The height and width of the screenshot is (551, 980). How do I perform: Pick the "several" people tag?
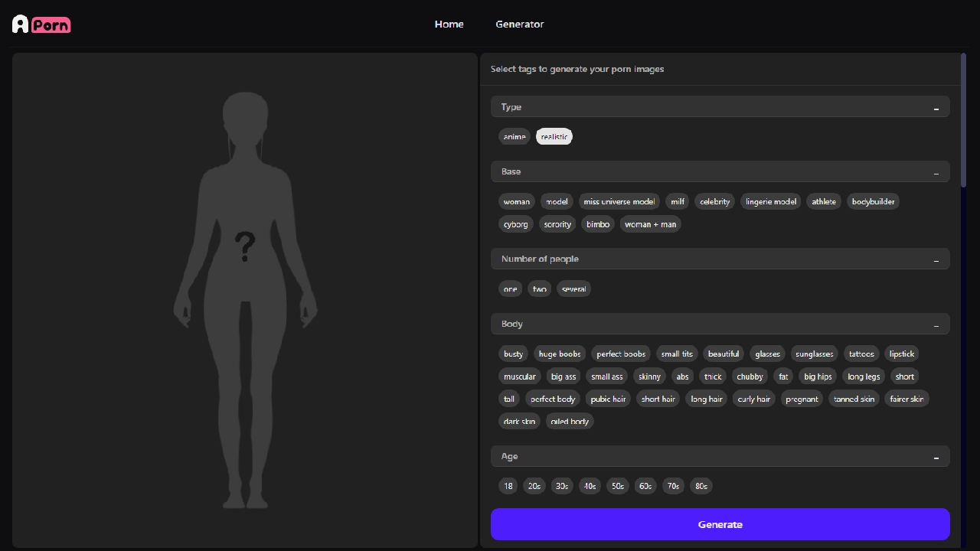(573, 289)
